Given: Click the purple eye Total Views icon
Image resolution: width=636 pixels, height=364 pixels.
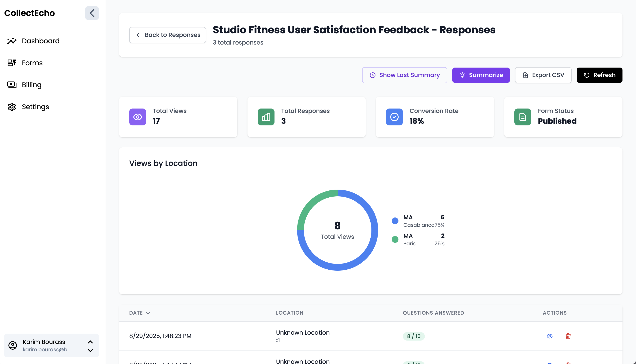Looking at the screenshot, I should coord(137,117).
